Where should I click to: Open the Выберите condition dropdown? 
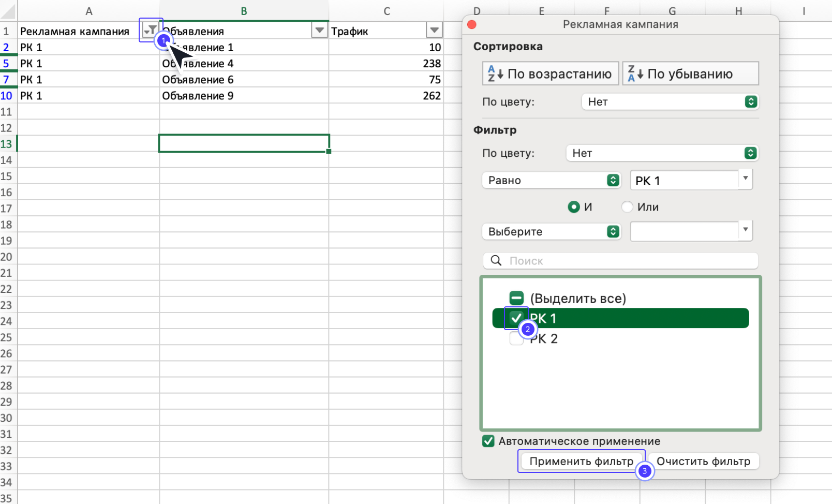click(551, 231)
